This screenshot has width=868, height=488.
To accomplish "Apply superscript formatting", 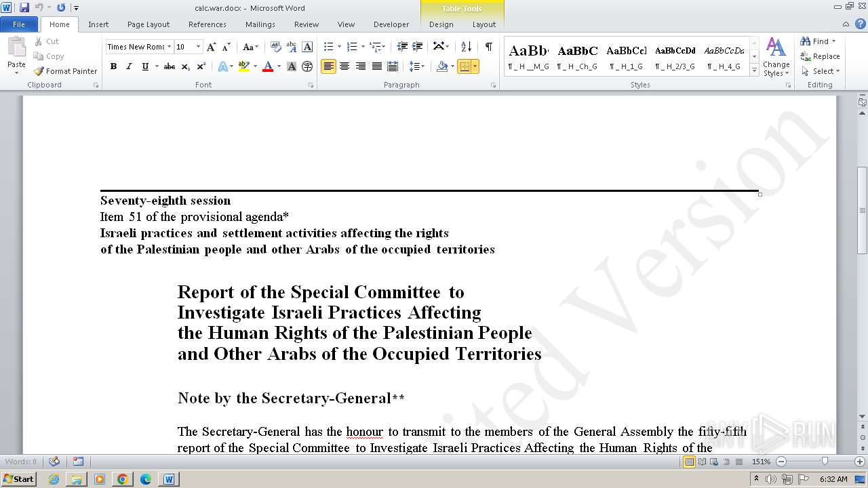I will click(201, 66).
